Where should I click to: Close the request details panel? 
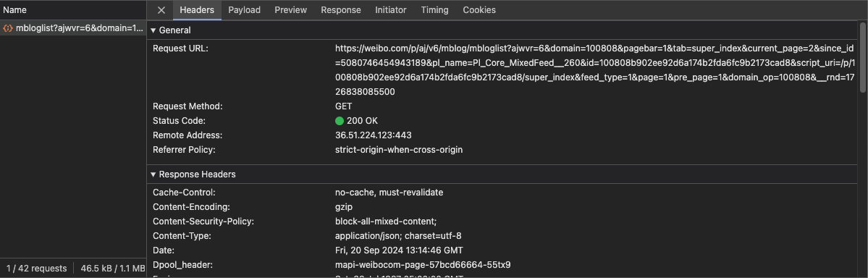[161, 10]
